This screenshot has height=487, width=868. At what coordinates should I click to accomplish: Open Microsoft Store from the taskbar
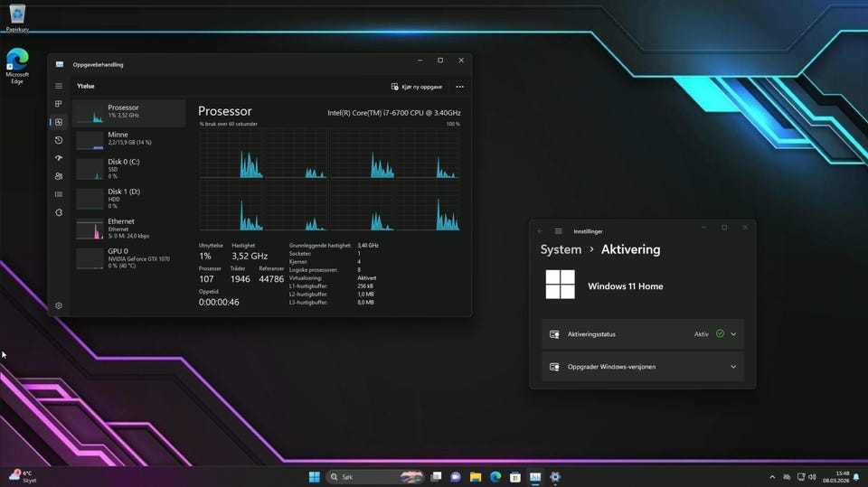tap(515, 477)
